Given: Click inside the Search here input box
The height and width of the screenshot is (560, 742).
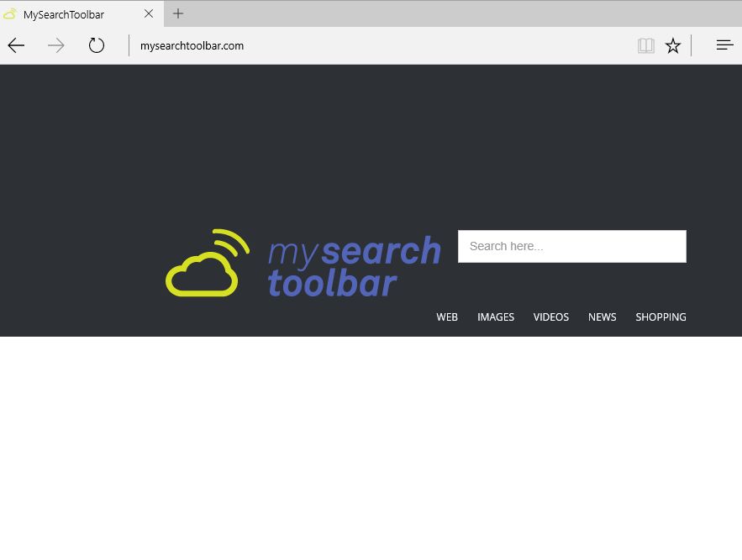Looking at the screenshot, I should 572,246.
